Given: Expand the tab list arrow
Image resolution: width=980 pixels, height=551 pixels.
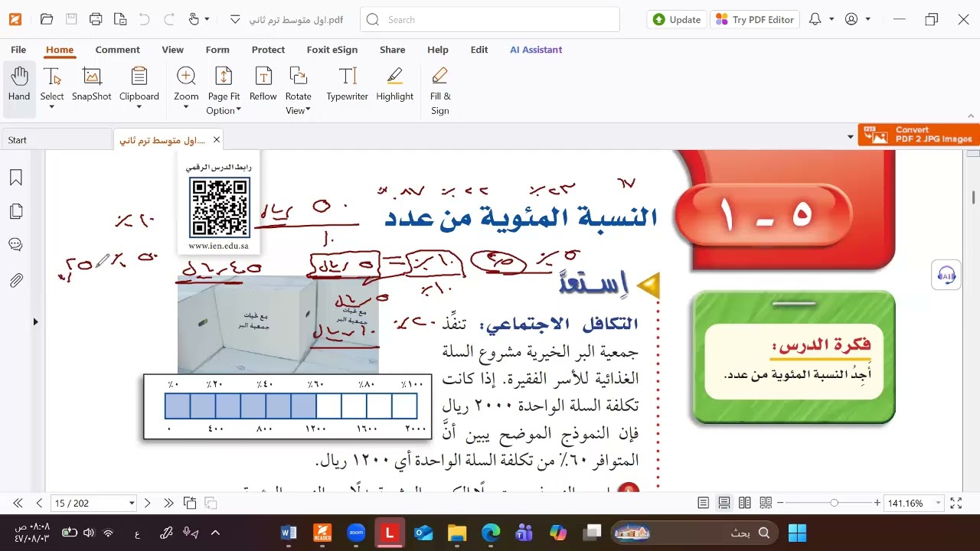Looking at the screenshot, I should 851,138.
